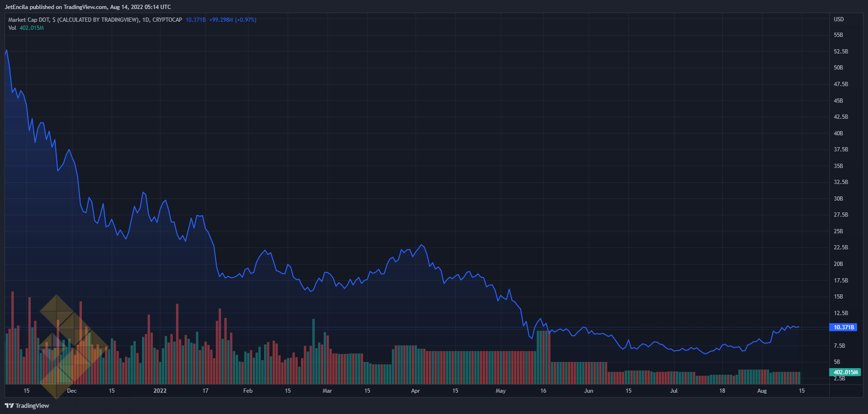The image size is (868, 414).
Task: Click the 1D interval text in title
Action: click(x=146, y=20)
